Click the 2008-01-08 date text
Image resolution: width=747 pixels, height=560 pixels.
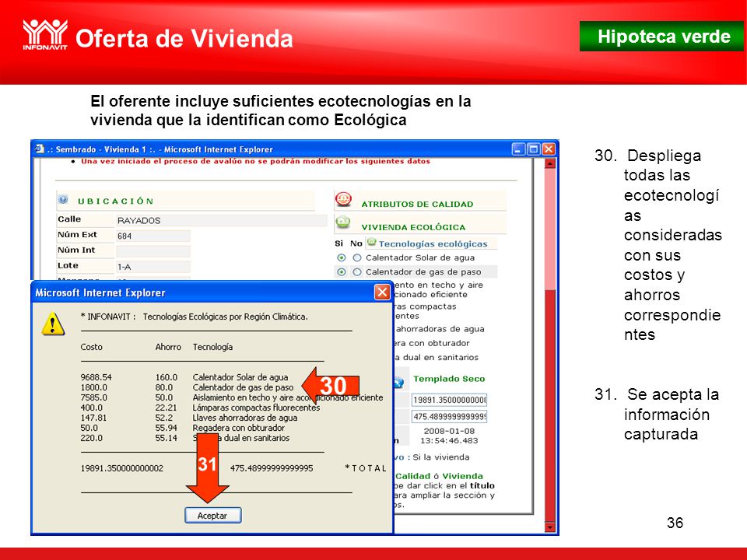click(x=449, y=431)
